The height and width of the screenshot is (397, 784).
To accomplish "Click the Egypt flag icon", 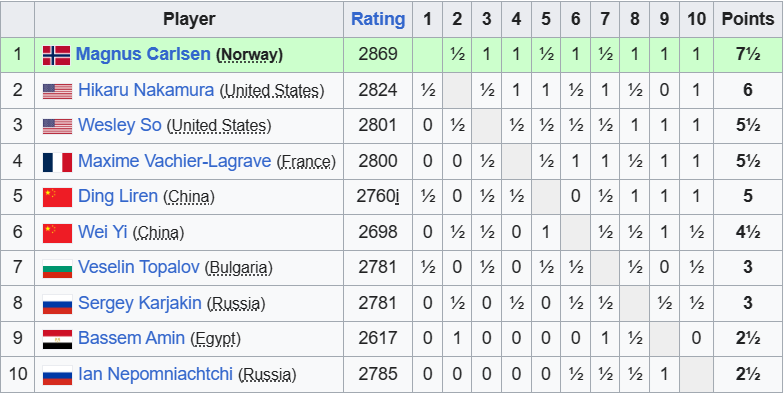I will pyautogui.click(x=58, y=340).
